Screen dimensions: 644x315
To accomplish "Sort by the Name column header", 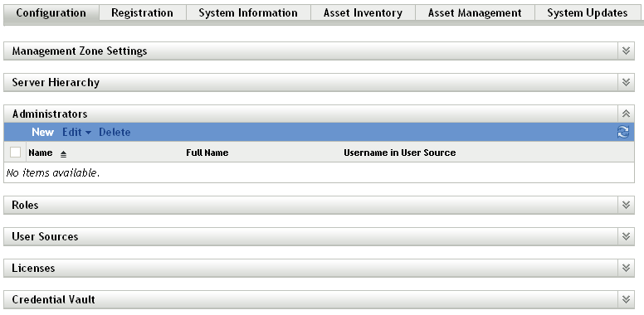I will [x=40, y=153].
